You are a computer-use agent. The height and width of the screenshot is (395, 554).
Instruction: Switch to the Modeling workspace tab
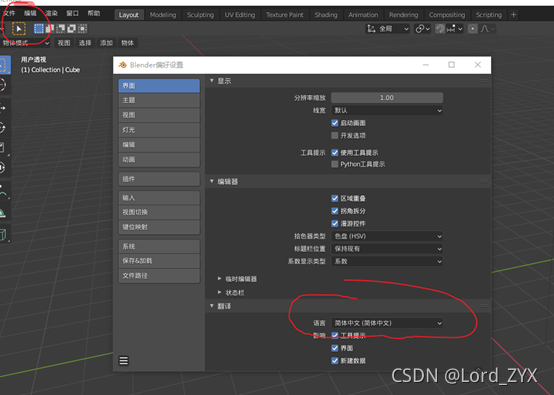point(163,15)
